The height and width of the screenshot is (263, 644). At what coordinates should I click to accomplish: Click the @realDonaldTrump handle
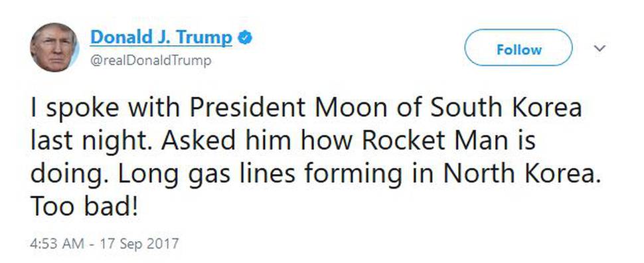151,60
